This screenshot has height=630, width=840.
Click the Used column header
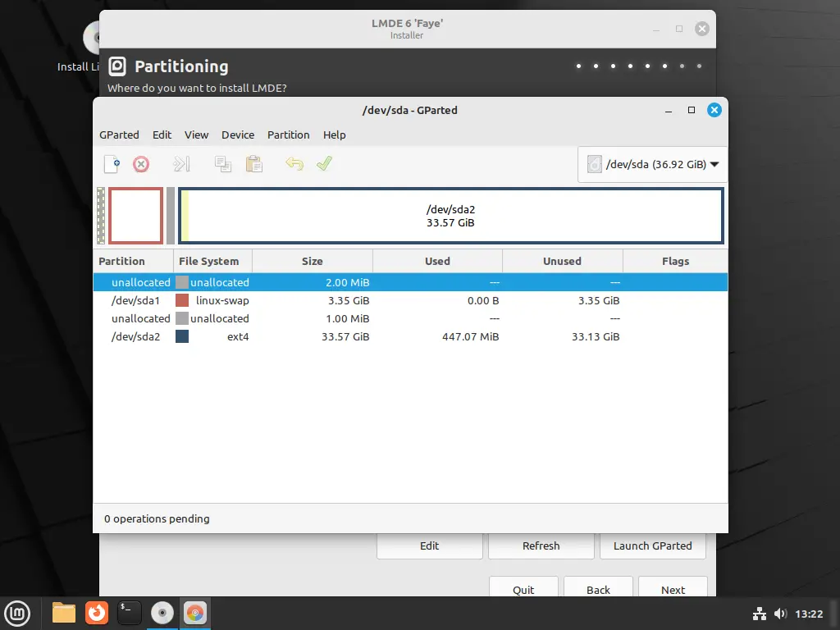(438, 262)
